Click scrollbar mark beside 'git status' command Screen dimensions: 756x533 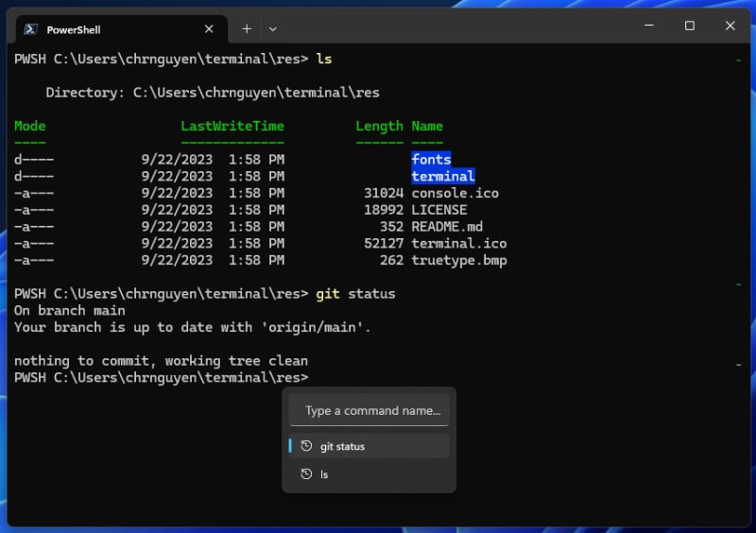click(x=738, y=284)
